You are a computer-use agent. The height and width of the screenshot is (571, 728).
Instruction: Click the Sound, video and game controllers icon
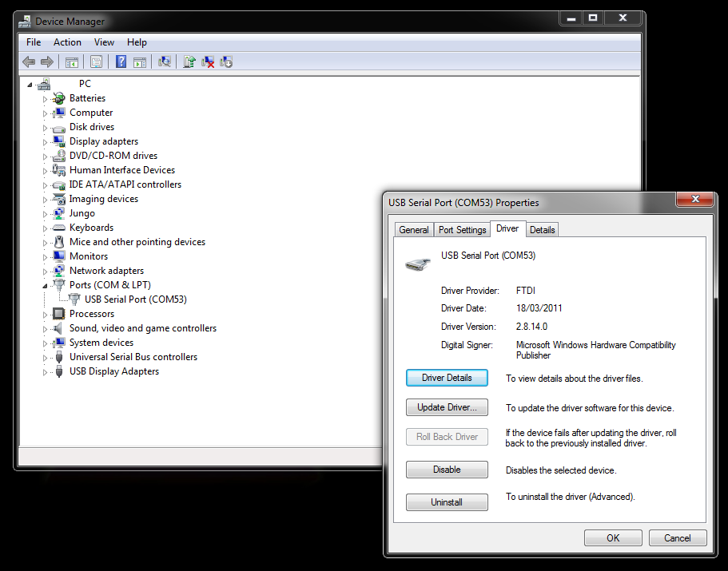(58, 328)
